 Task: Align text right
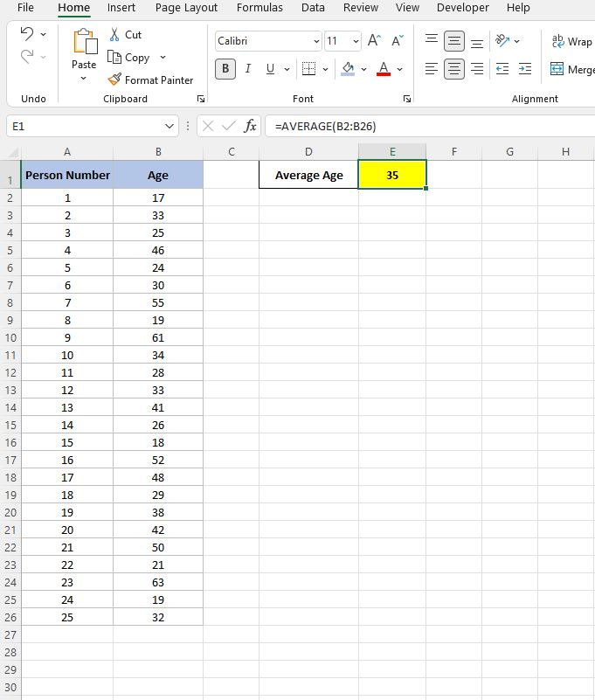coord(477,69)
